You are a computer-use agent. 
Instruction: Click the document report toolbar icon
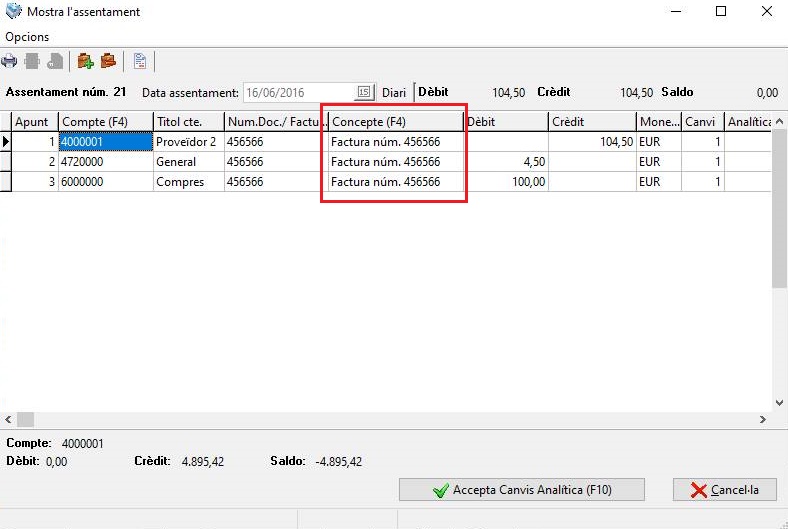click(140, 61)
